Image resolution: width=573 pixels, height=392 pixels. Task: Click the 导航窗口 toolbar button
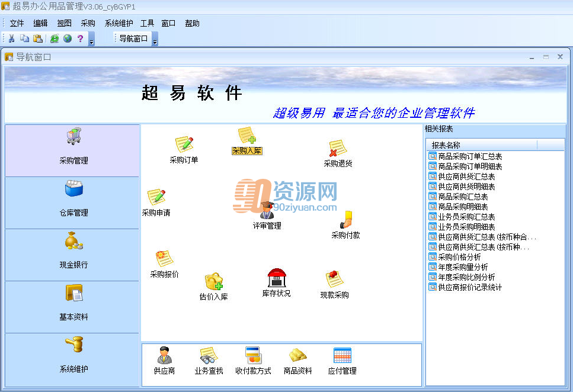(x=133, y=38)
